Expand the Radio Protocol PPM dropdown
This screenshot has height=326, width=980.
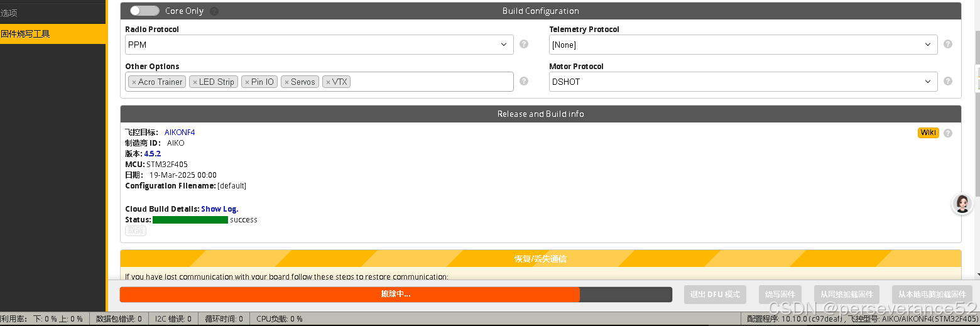319,45
